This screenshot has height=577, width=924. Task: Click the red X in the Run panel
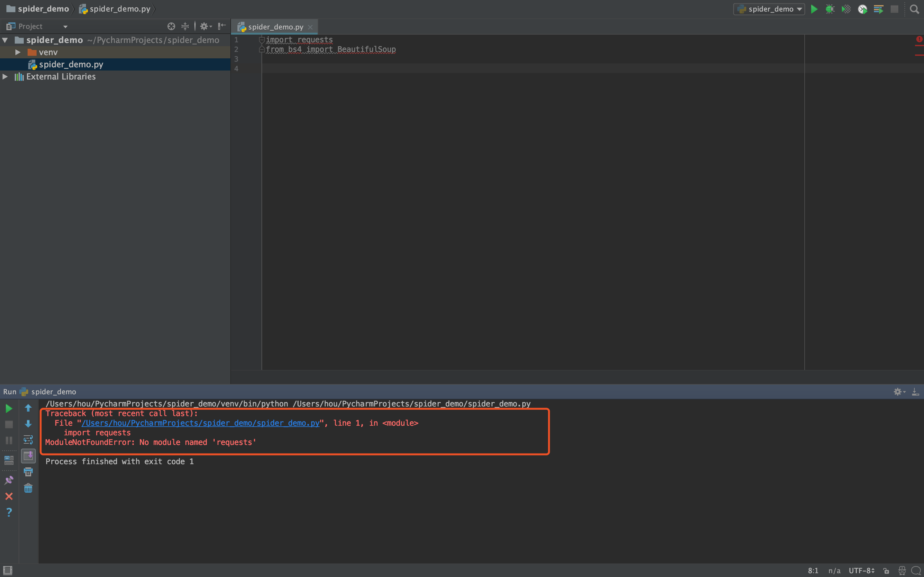(x=9, y=496)
